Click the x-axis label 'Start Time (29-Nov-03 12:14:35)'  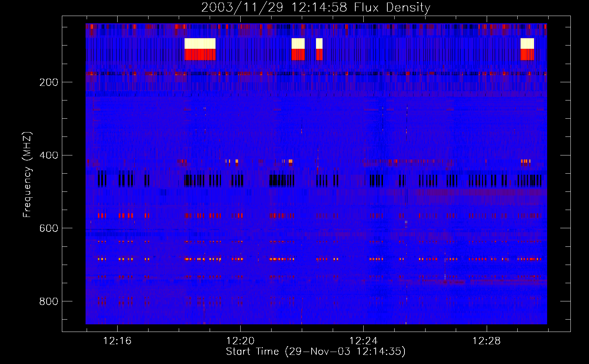point(316,352)
